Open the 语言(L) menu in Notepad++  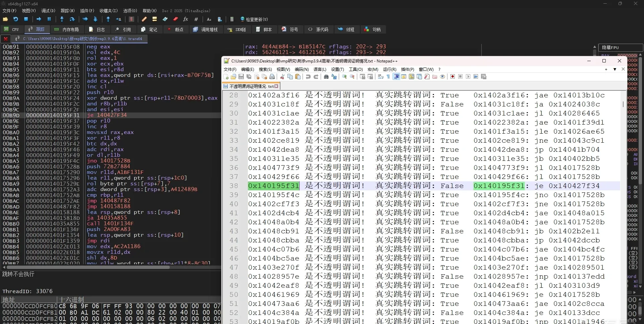tap(320, 69)
